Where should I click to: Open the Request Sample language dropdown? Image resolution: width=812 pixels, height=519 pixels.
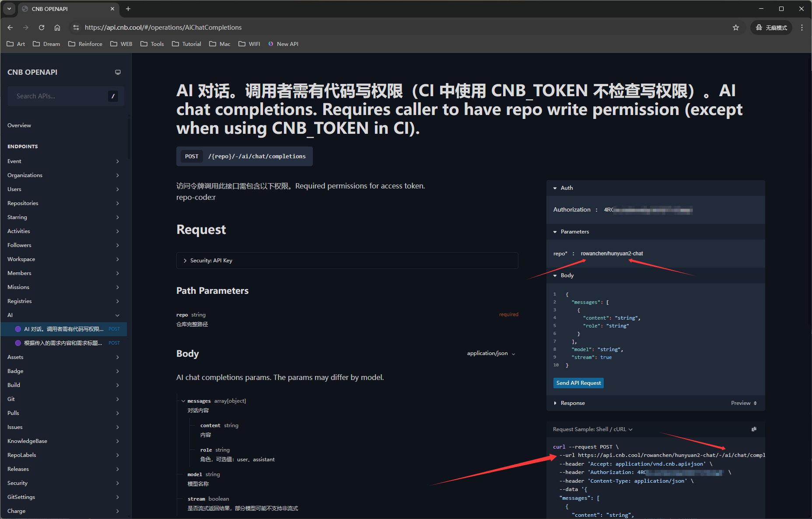(593, 429)
